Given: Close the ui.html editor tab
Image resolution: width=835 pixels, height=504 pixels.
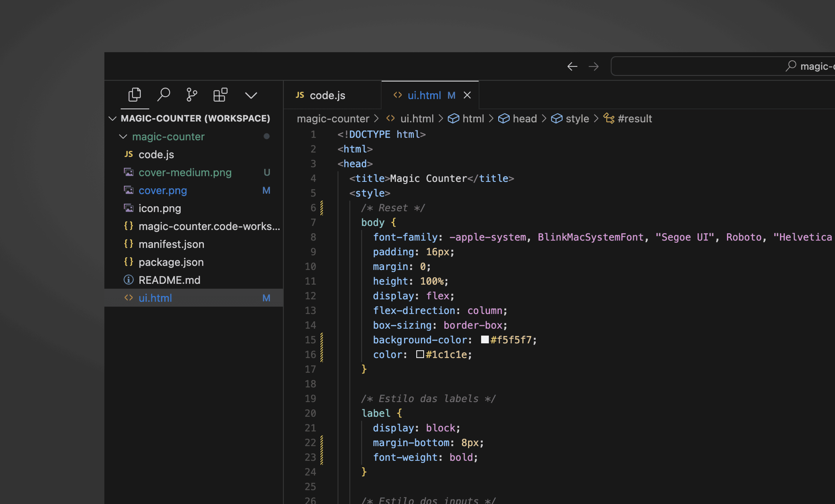Looking at the screenshot, I should 467,95.
